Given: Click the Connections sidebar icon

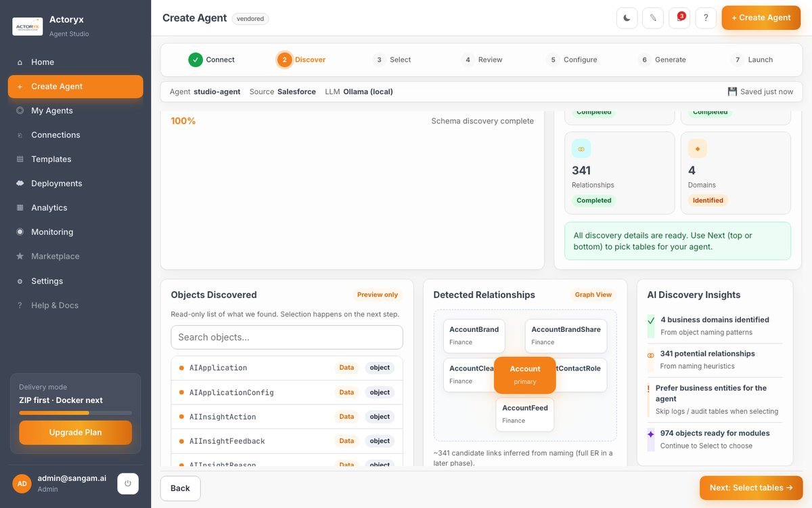Looking at the screenshot, I should pyautogui.click(x=20, y=135).
